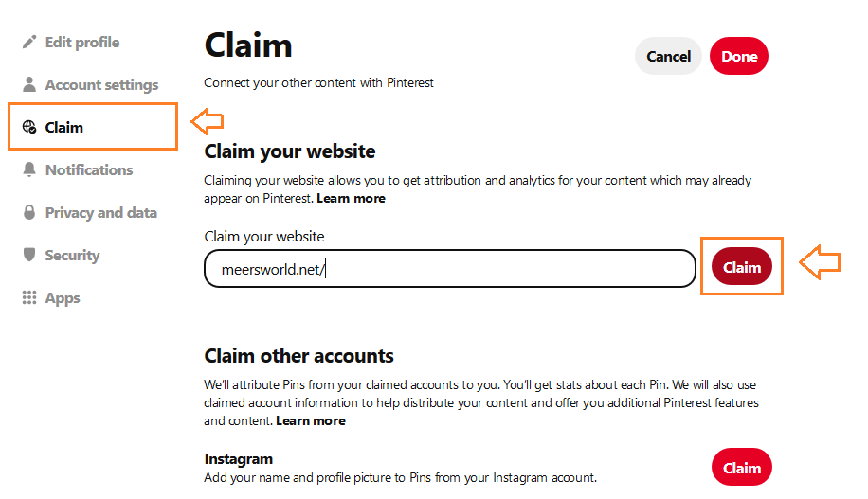Viewport: 868px width, 499px height.
Task: Claim the website meersworld.net
Action: [742, 268]
